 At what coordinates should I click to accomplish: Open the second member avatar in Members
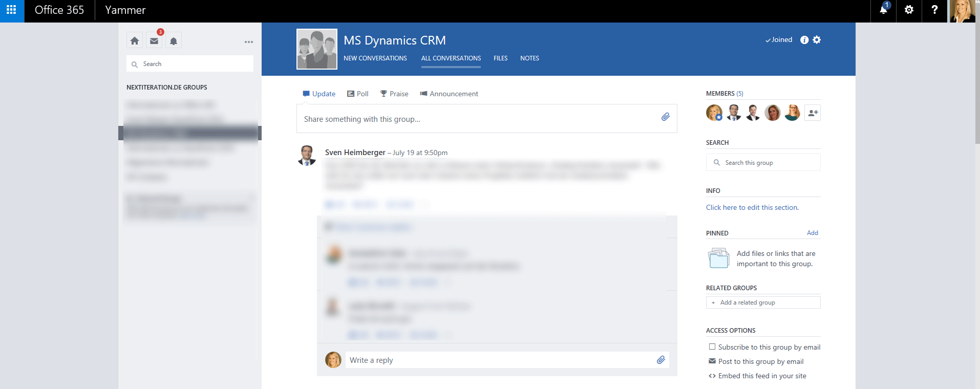click(x=734, y=113)
